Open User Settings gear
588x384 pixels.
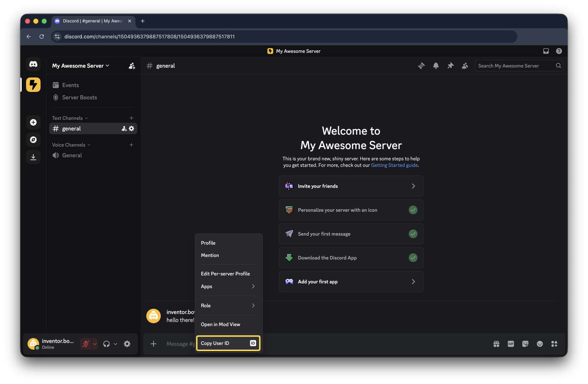tap(127, 344)
